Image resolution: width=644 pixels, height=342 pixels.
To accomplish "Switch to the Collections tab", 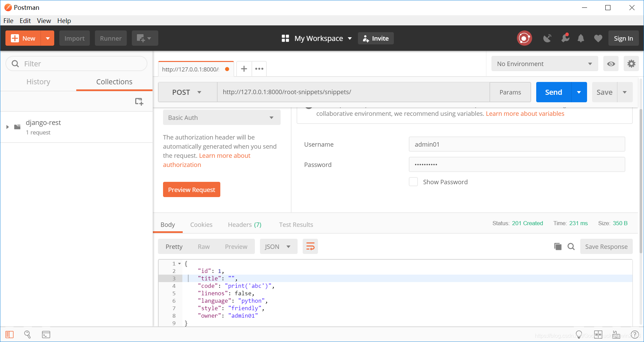I will tap(114, 82).
